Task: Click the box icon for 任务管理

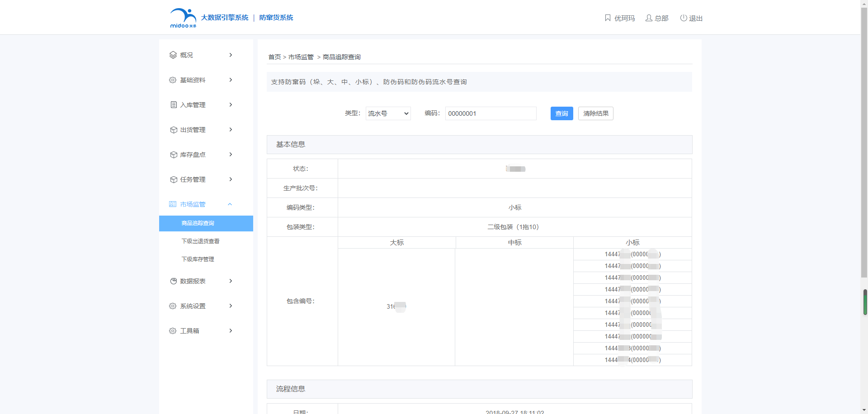Action: coord(174,179)
